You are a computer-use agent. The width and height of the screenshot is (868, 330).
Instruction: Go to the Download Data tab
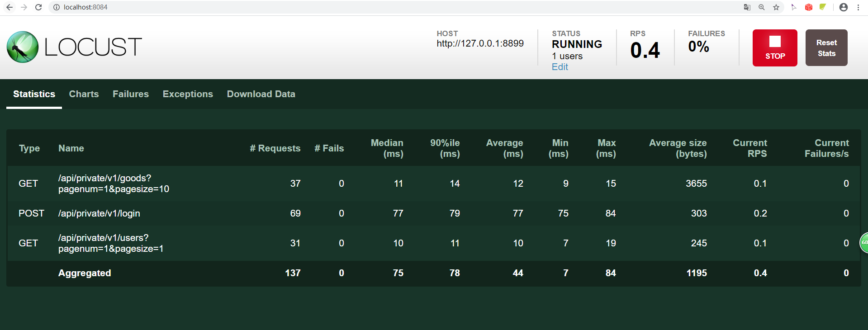click(x=261, y=94)
